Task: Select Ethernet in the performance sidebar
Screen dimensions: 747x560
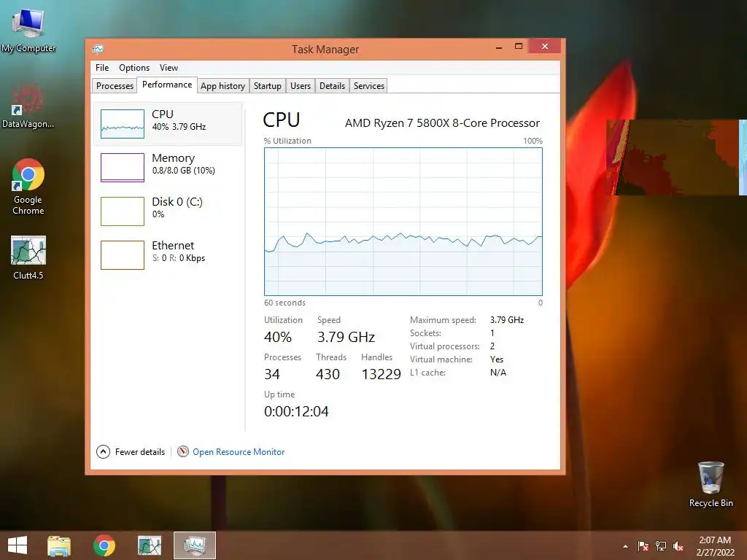Action: (168, 254)
